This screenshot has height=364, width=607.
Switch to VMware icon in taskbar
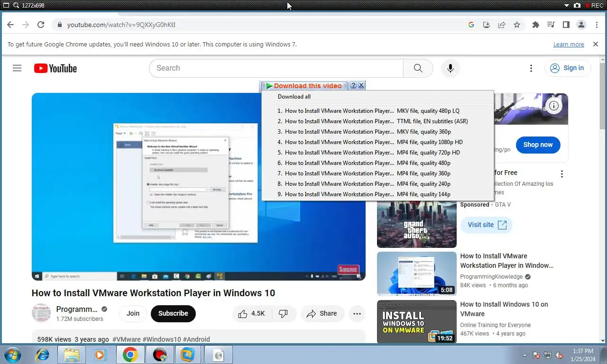pyautogui.click(x=188, y=355)
